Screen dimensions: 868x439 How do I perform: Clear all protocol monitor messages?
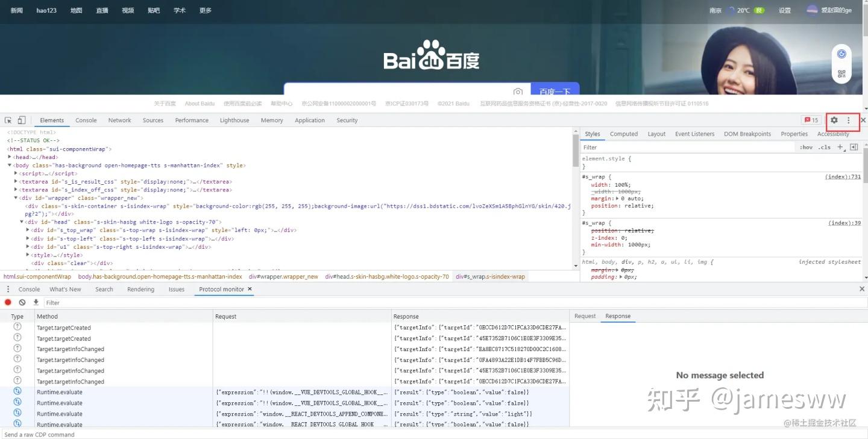tap(22, 302)
